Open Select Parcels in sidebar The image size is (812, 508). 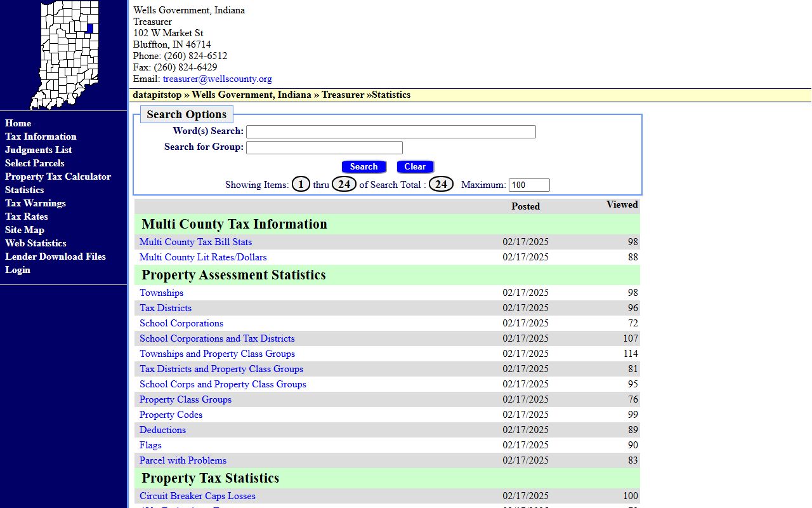coord(34,163)
